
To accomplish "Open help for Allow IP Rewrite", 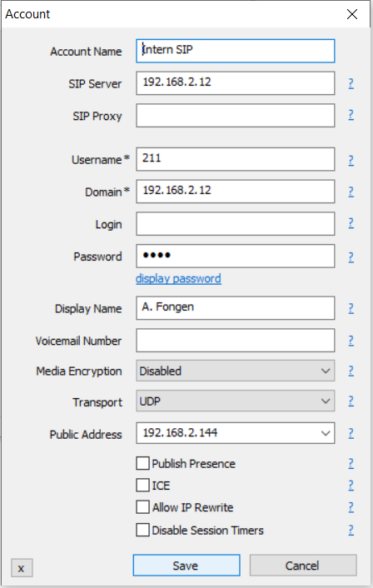I will 351,507.
